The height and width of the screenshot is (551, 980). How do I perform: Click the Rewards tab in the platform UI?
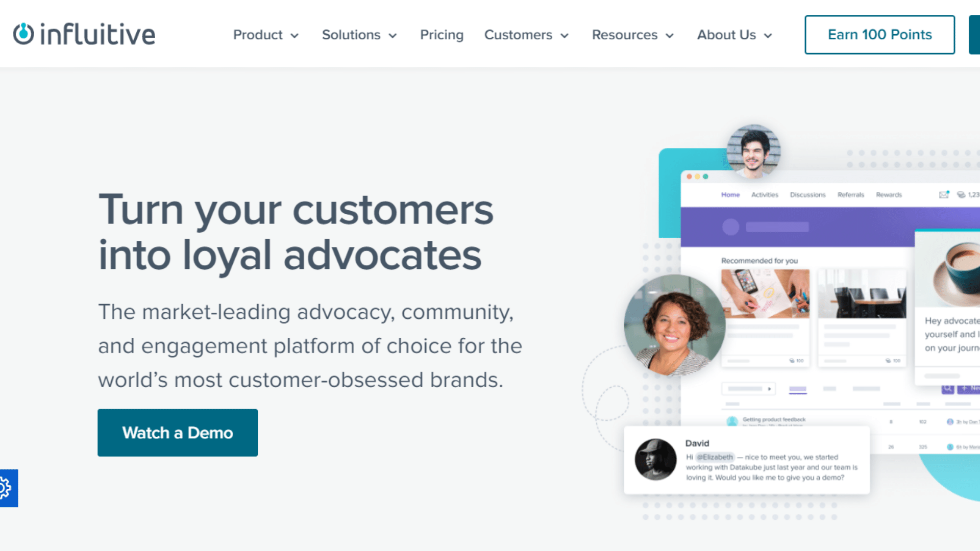tap(890, 194)
